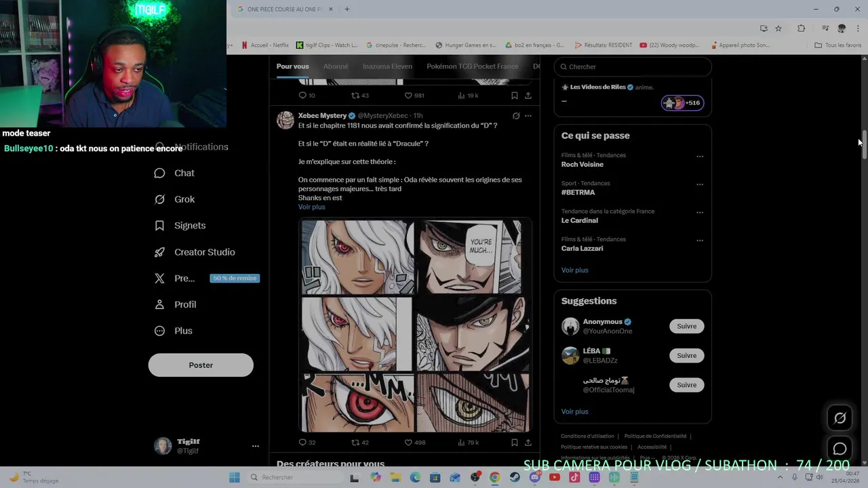Image resolution: width=868 pixels, height=488 pixels.
Task: Open tigilf Clips bookmark
Action: 327,45
